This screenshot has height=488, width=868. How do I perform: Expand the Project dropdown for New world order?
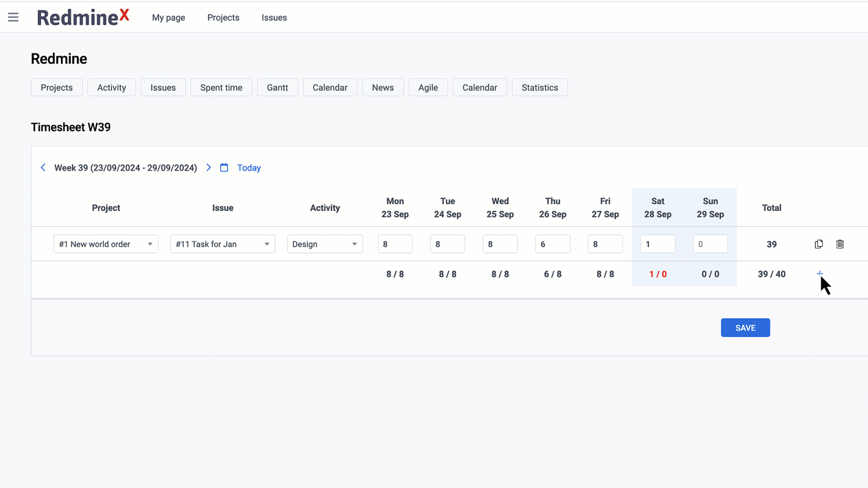coord(150,244)
